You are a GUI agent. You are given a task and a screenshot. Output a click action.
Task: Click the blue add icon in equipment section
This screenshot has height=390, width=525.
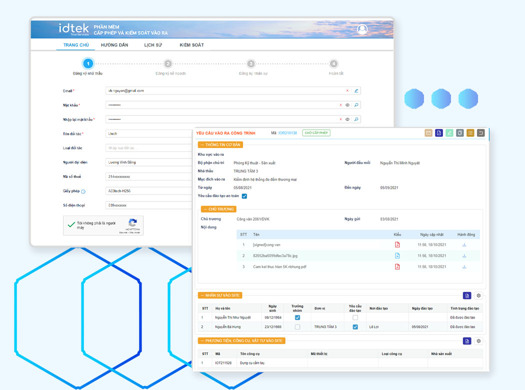[x=467, y=341]
